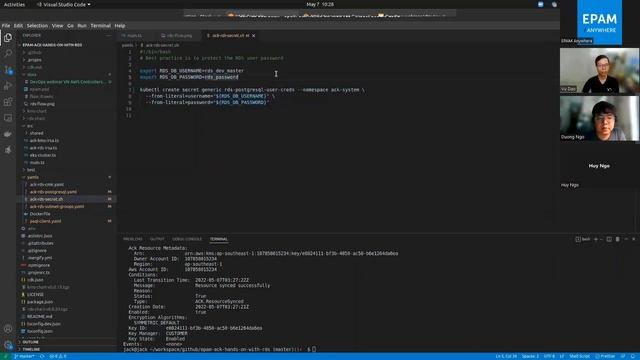
Task: Open the Extensions view
Action: coord(8,102)
